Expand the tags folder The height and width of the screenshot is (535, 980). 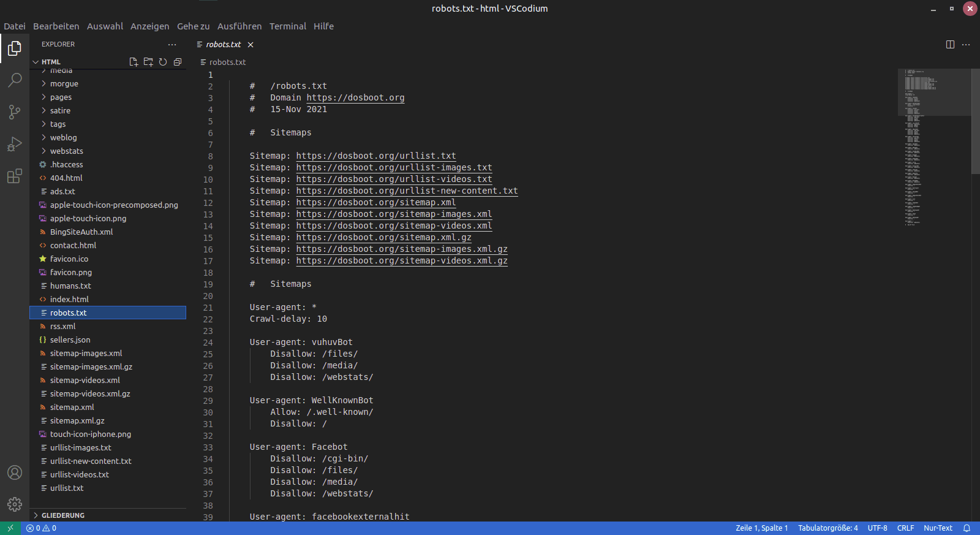pos(108,124)
